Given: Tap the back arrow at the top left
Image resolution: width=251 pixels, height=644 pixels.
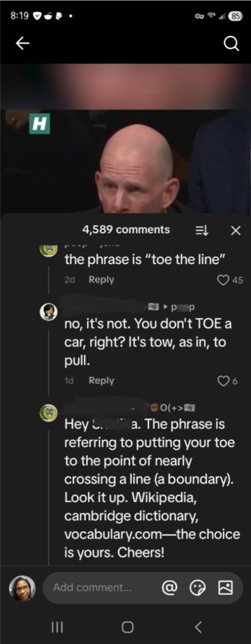Looking at the screenshot, I should point(22,43).
